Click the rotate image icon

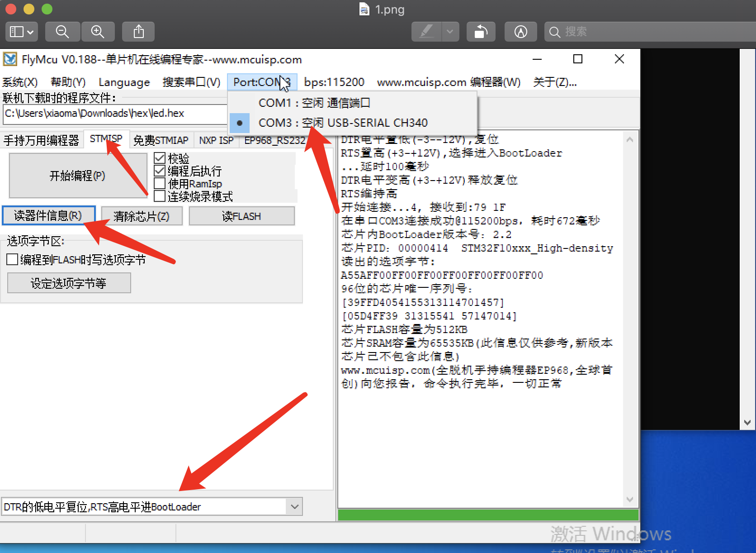[x=481, y=32]
